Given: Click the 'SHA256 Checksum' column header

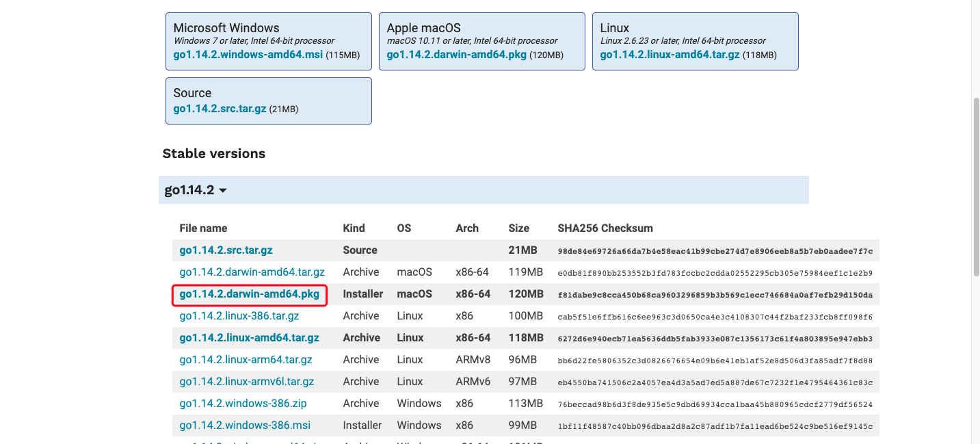Looking at the screenshot, I should [605, 228].
